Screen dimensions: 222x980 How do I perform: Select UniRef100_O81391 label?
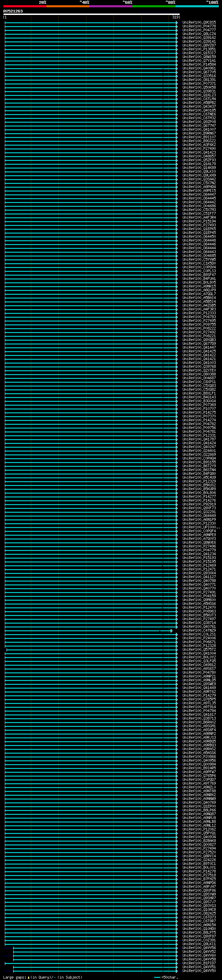[199, 80]
